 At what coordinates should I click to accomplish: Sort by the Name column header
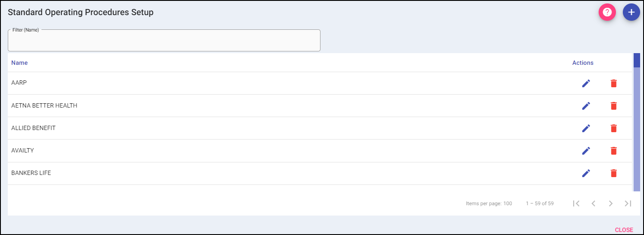click(19, 63)
